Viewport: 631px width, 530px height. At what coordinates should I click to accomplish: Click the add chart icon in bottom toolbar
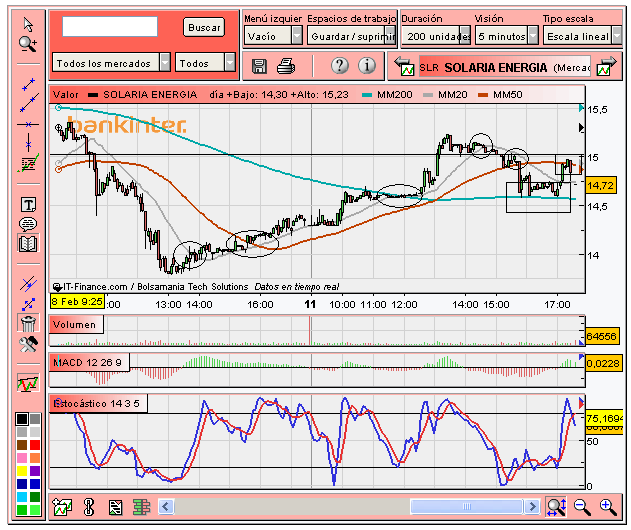coord(62,507)
